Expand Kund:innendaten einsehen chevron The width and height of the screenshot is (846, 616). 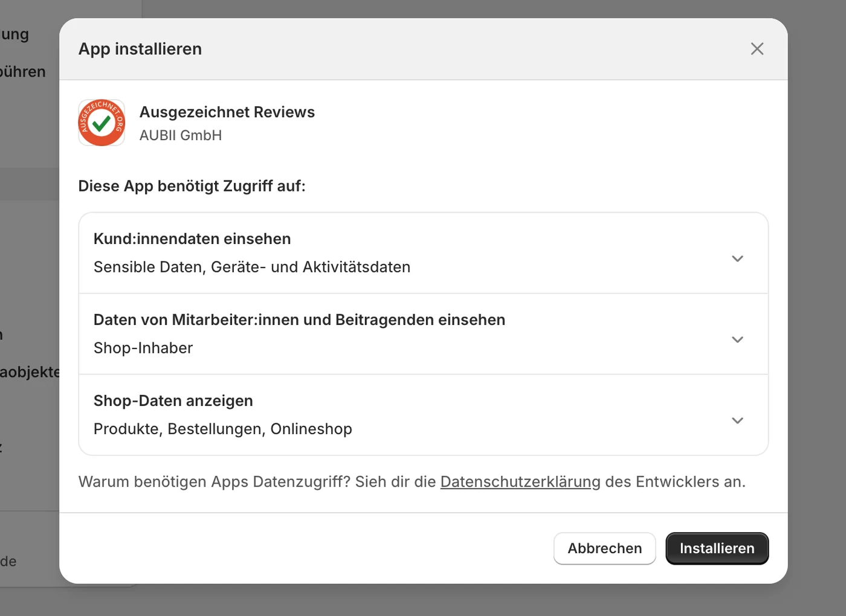pyautogui.click(x=737, y=258)
